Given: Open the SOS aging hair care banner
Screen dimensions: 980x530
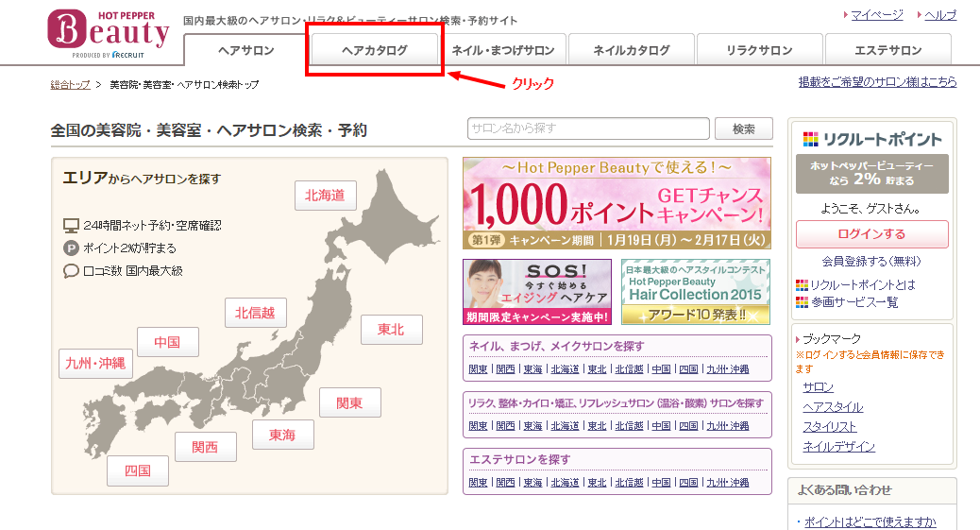Looking at the screenshot, I should pos(536,292).
